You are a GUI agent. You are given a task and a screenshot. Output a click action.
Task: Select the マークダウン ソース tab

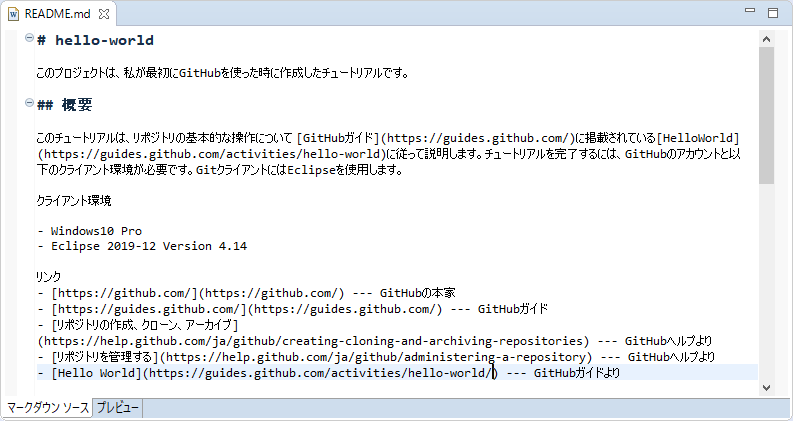pos(47,408)
